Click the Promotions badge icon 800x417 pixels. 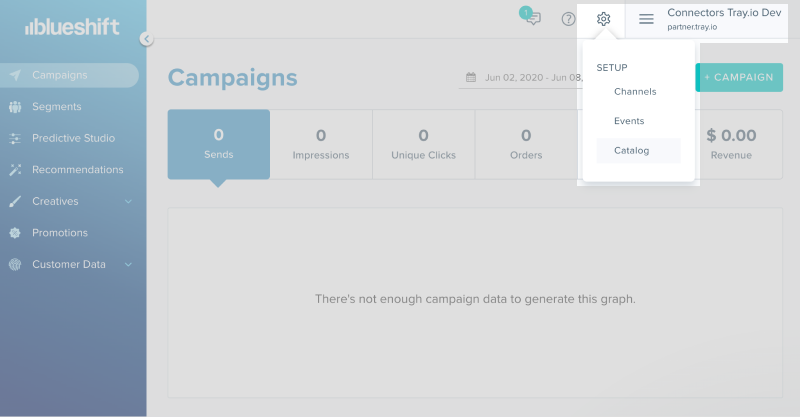tap(15, 233)
